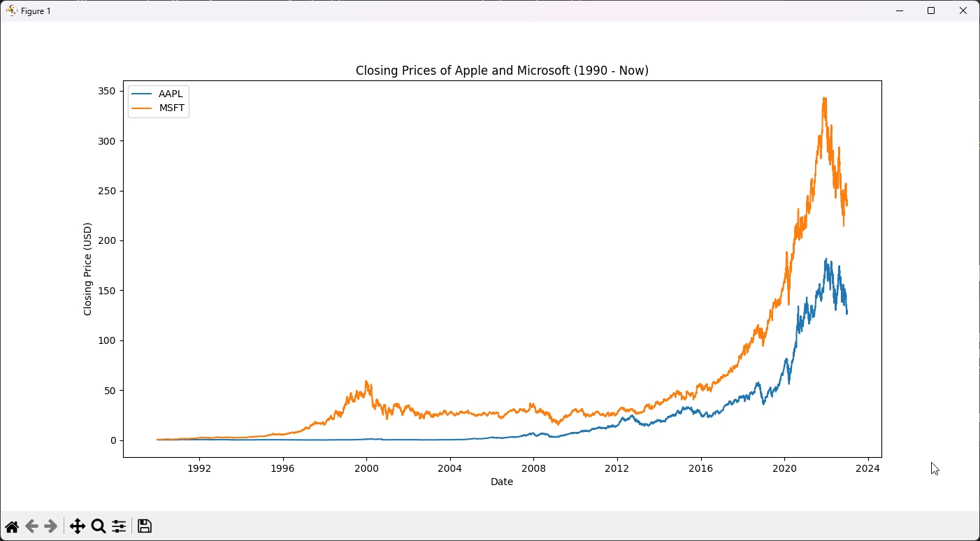Image resolution: width=980 pixels, height=541 pixels.
Task: Click the 'Date' x-axis label
Action: tap(502, 482)
